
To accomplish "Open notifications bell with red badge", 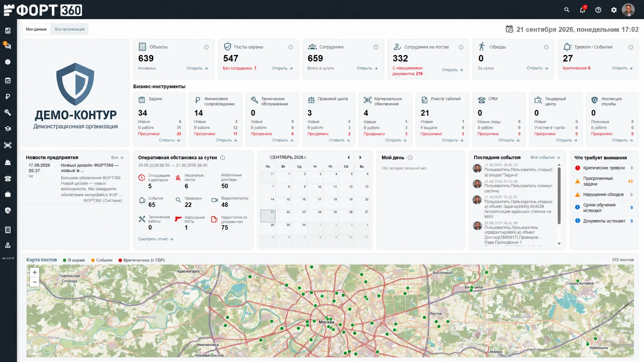I will pyautogui.click(x=582, y=10).
